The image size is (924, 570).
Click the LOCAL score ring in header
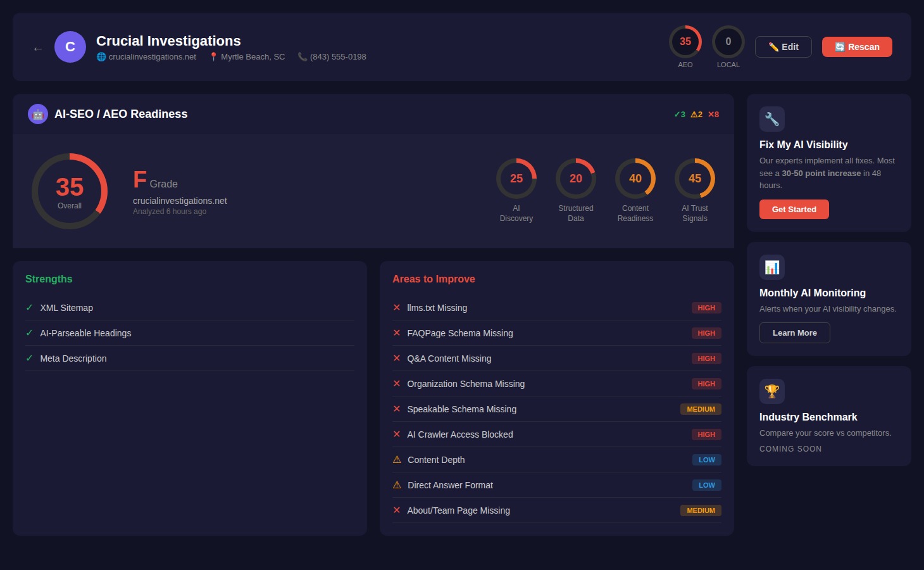728,42
